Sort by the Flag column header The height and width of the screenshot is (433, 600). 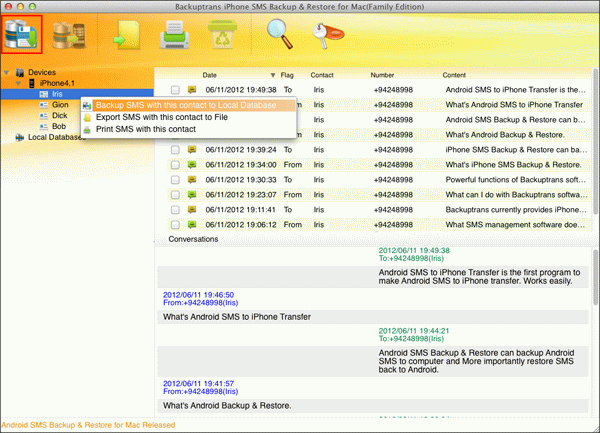pos(287,75)
